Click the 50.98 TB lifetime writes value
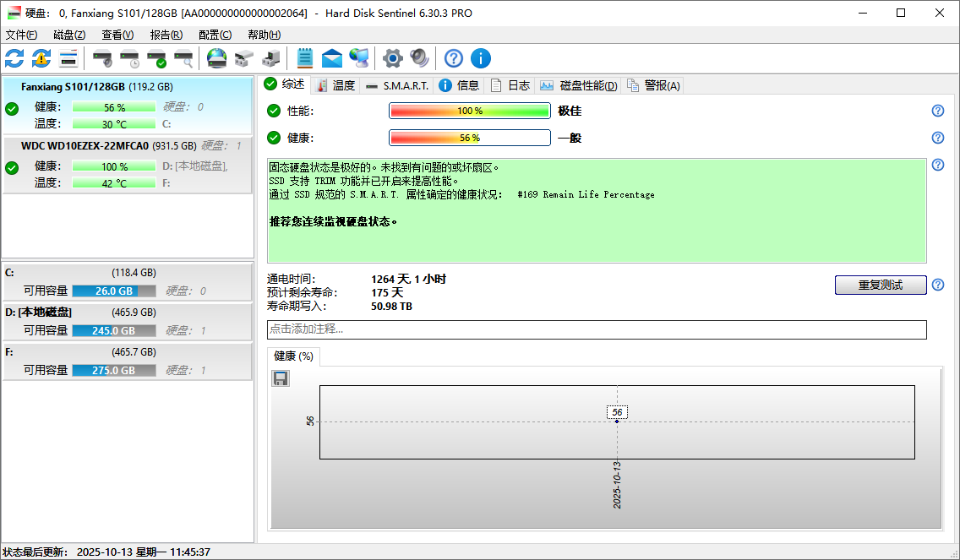Viewport: 960px width, 560px height. point(391,306)
